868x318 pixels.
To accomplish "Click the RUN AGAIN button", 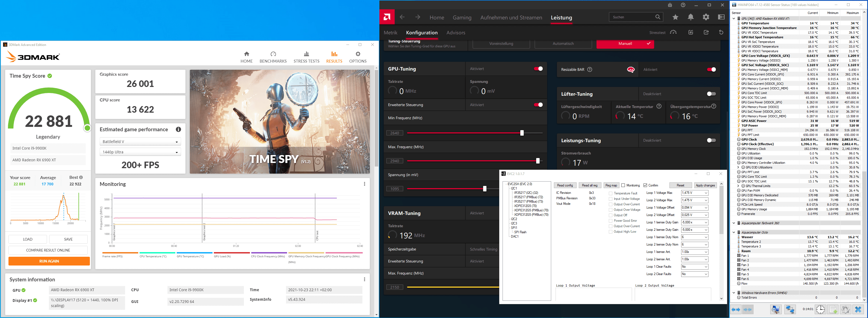I will (49, 261).
